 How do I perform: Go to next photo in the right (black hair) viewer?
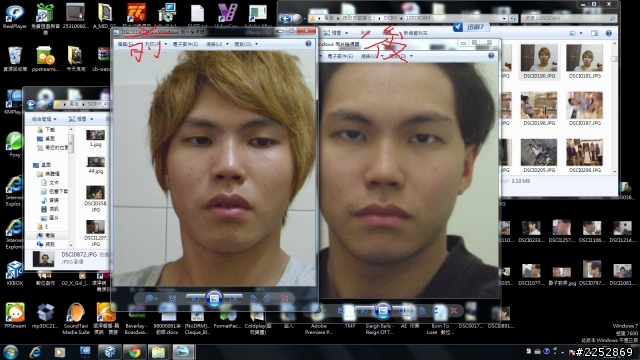point(402,311)
